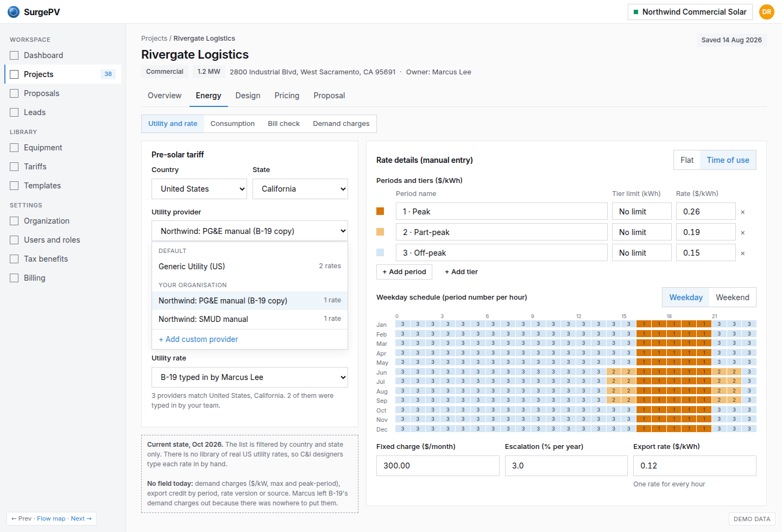Select Time of use rate type
Viewport: 782px width, 532px height.
(728, 160)
